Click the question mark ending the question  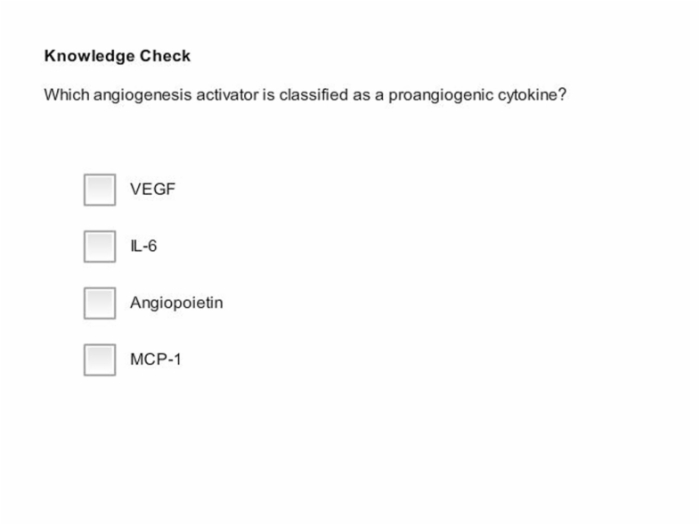coord(562,95)
